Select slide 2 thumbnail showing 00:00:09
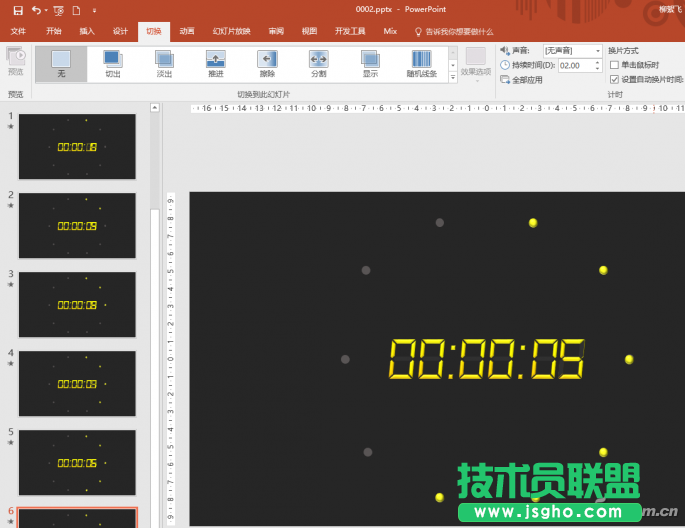Screen dimensions: 685x528 [77, 226]
